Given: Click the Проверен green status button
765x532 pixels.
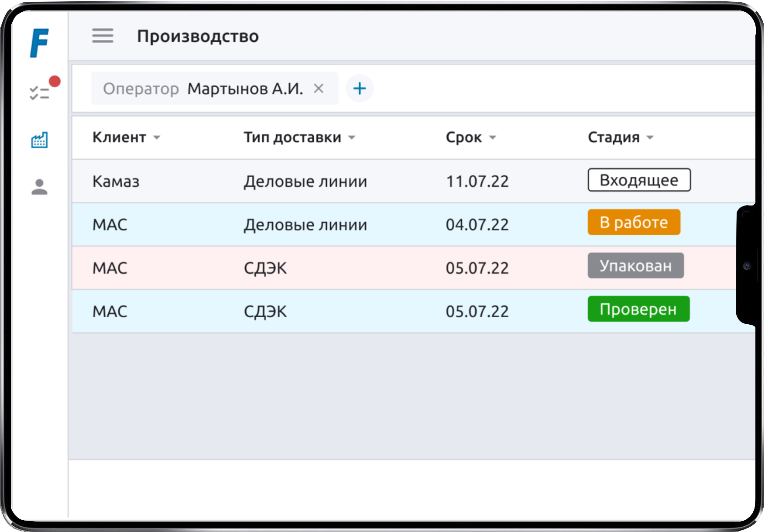Looking at the screenshot, I should click(x=638, y=309).
